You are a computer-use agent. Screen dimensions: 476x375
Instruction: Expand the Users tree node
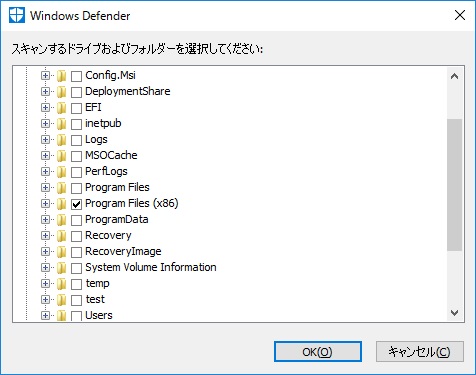[x=45, y=315]
